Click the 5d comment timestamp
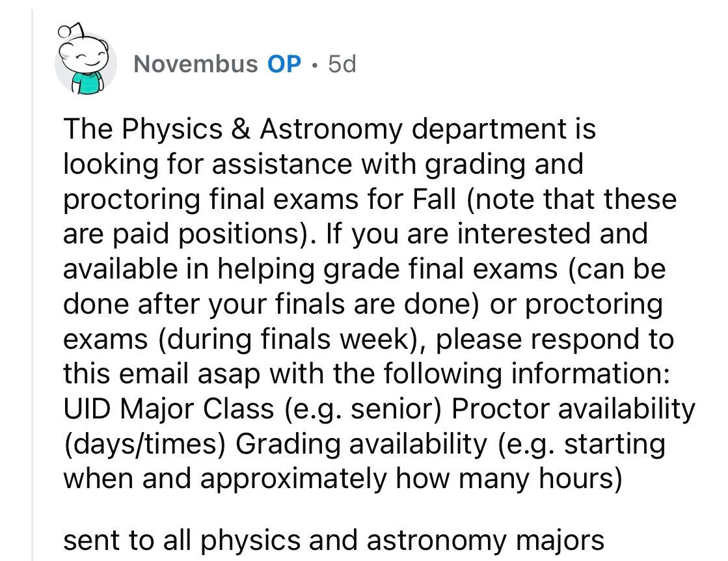Image resolution: width=728 pixels, height=561 pixels. (x=342, y=64)
